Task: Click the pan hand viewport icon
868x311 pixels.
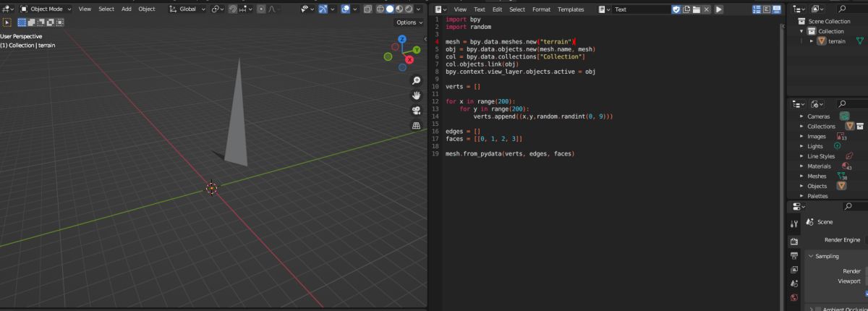Action: (x=417, y=95)
